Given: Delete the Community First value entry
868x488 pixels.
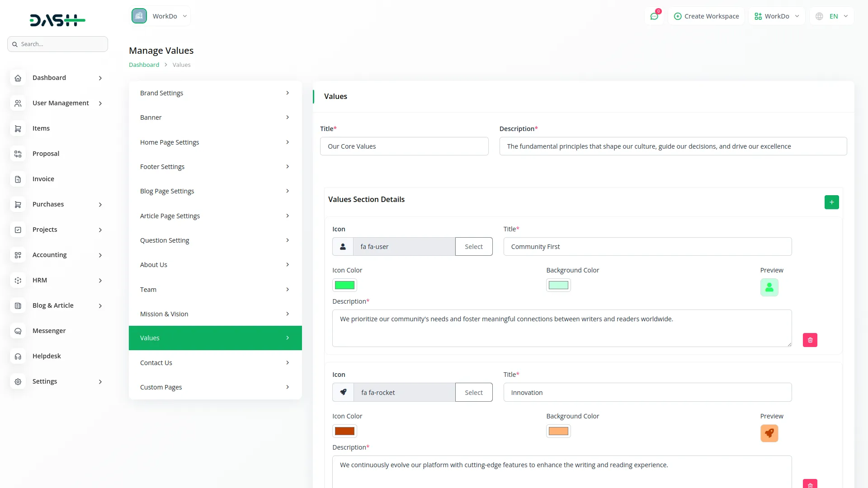Looking at the screenshot, I should coord(810,340).
